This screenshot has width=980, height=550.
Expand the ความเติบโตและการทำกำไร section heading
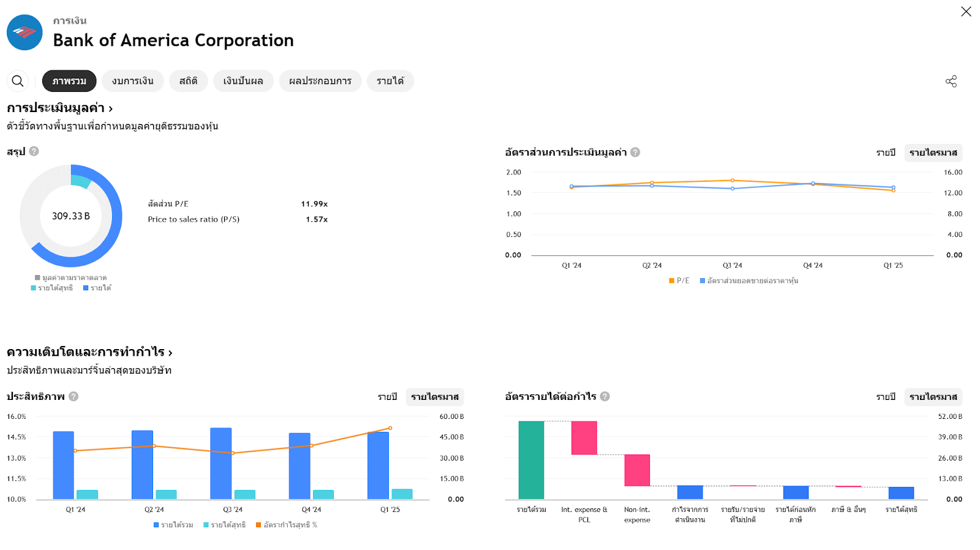(89, 352)
